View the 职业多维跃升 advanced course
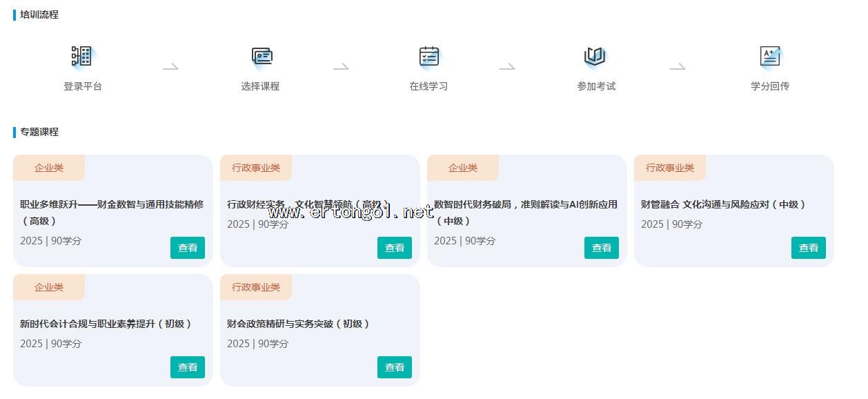Viewport: 868px width, 399px height. coord(188,248)
